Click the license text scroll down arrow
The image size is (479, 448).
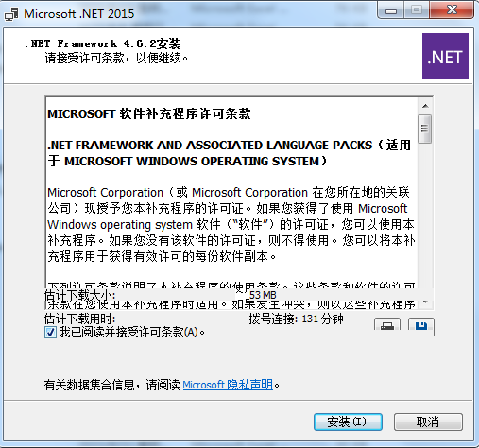coord(425,302)
